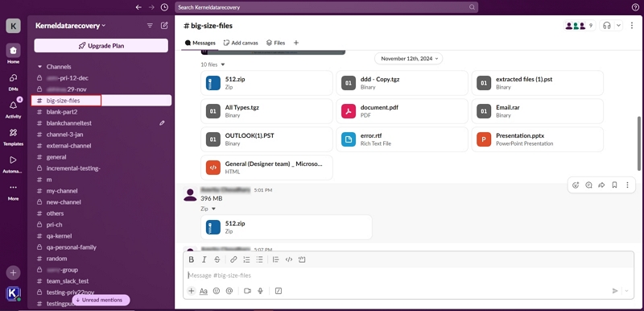
Task: Open the Presentation.pptx file card
Action: (537, 139)
